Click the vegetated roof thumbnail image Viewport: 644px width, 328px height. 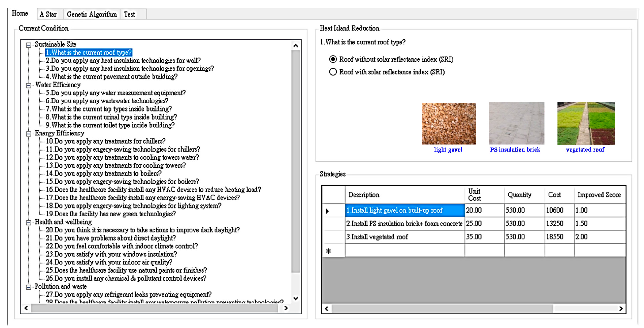click(586, 123)
